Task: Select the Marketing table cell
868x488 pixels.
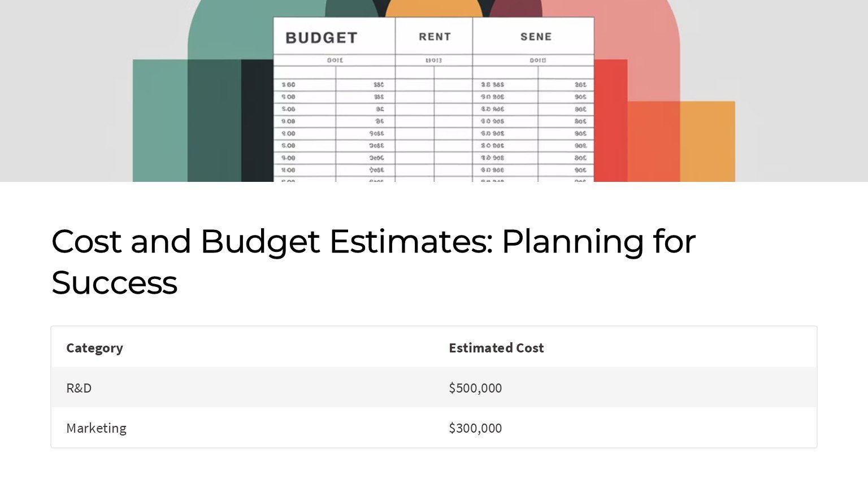Action: tap(97, 428)
